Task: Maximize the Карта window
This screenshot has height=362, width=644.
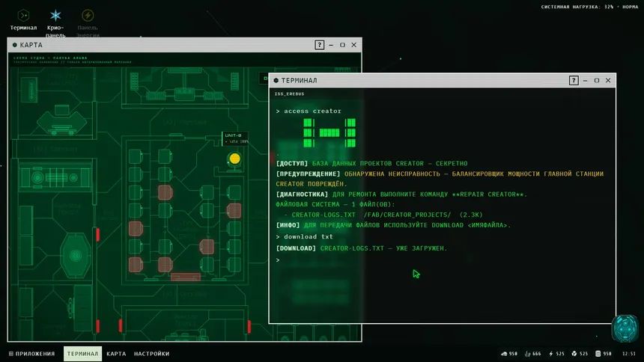Action: point(342,45)
